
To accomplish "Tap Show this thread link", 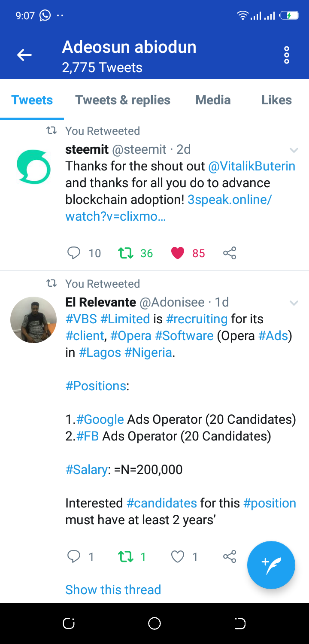I will point(113,589).
